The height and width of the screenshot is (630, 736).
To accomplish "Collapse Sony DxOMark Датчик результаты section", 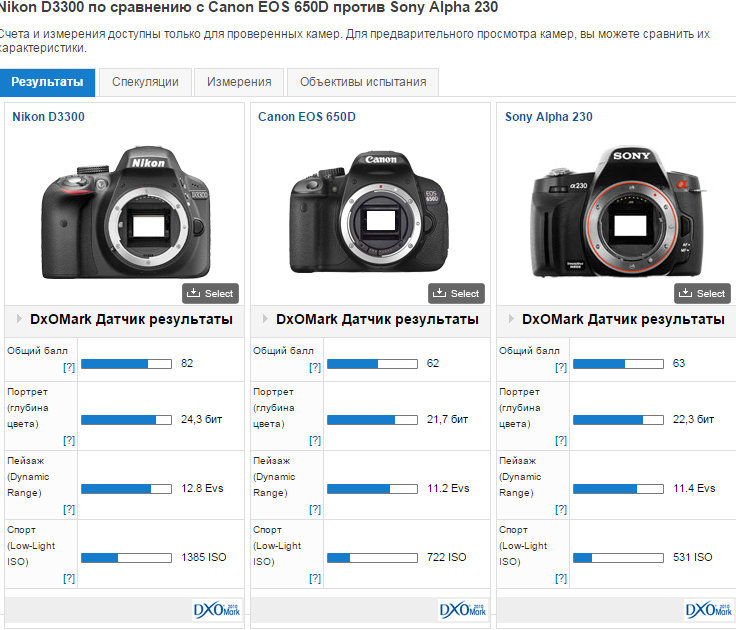I will click(511, 319).
